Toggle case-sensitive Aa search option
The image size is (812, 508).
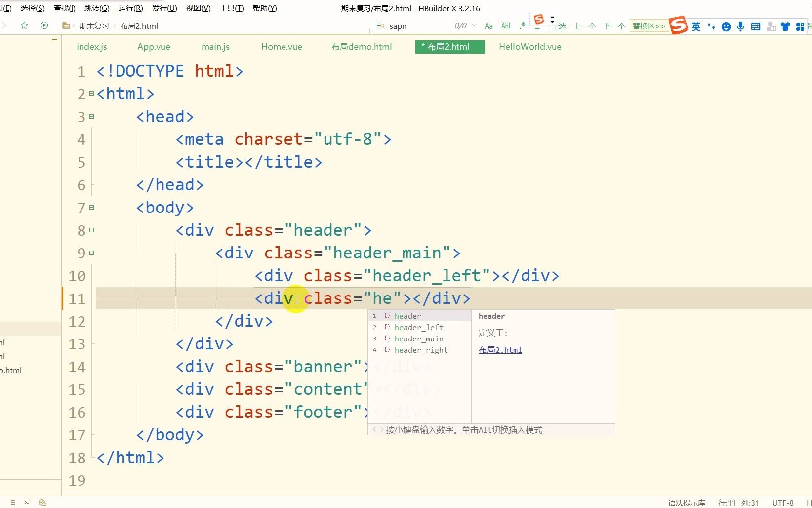pos(488,26)
